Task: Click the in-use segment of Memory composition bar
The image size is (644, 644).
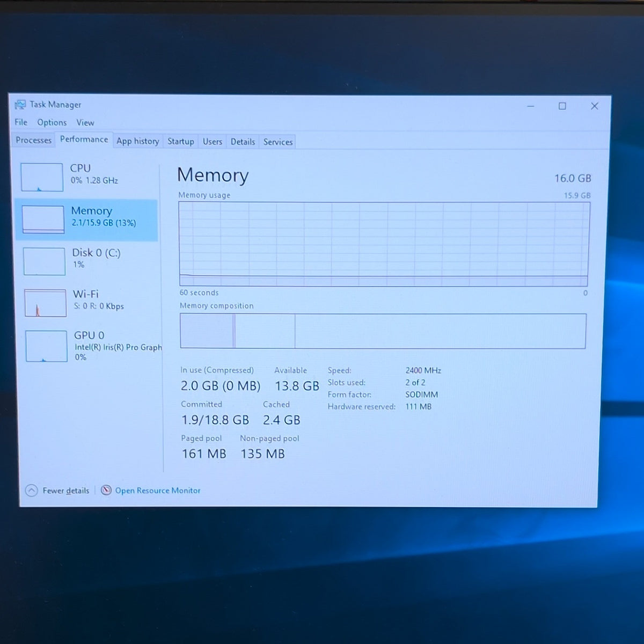Action: (x=207, y=331)
